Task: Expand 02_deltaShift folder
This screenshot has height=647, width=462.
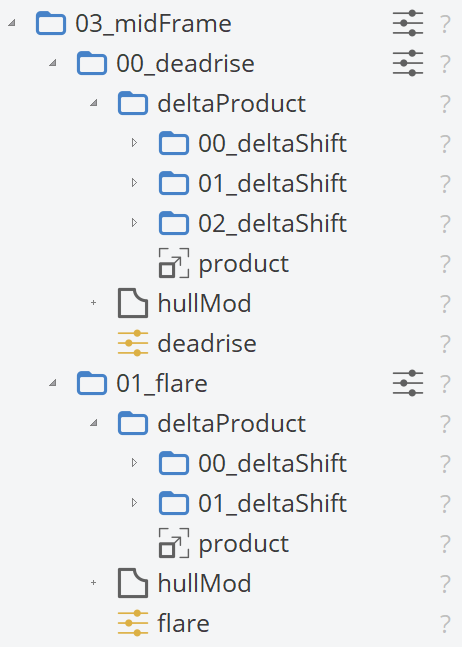Action: click(x=134, y=223)
